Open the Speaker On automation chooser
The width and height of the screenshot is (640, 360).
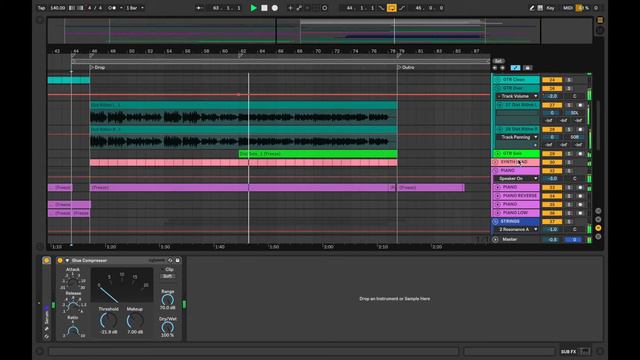[x=516, y=179]
